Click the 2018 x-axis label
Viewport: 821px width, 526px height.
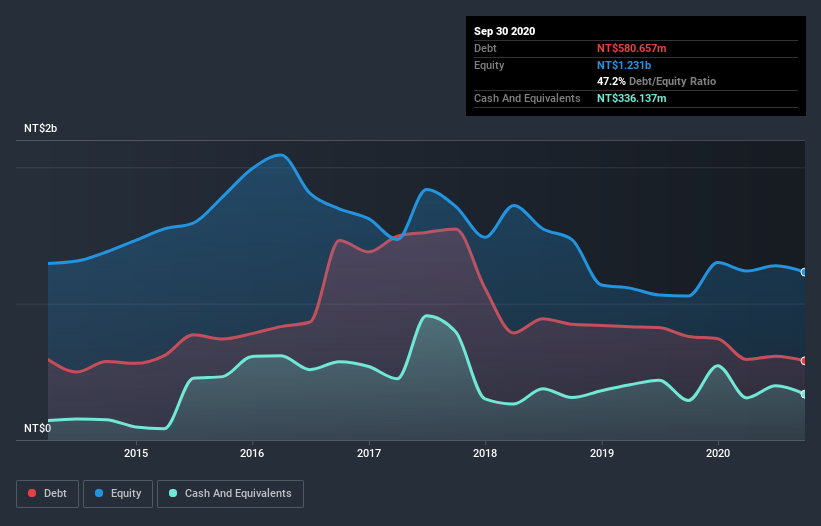(485, 453)
